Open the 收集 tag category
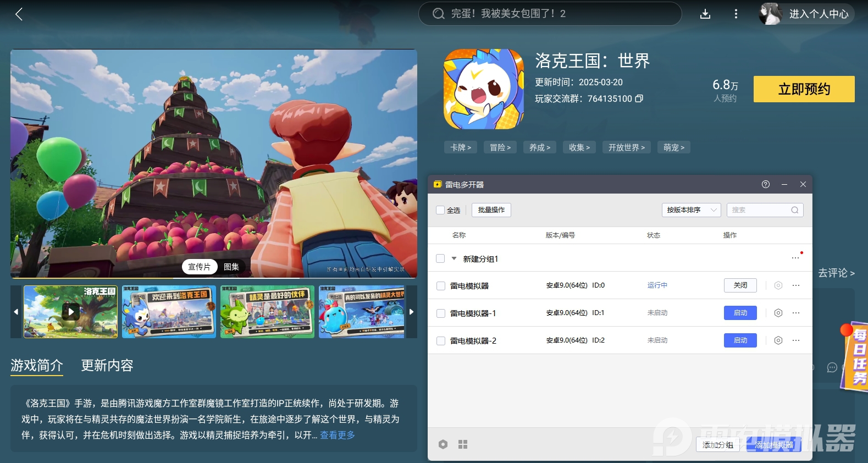868x463 pixels. pyautogui.click(x=579, y=147)
